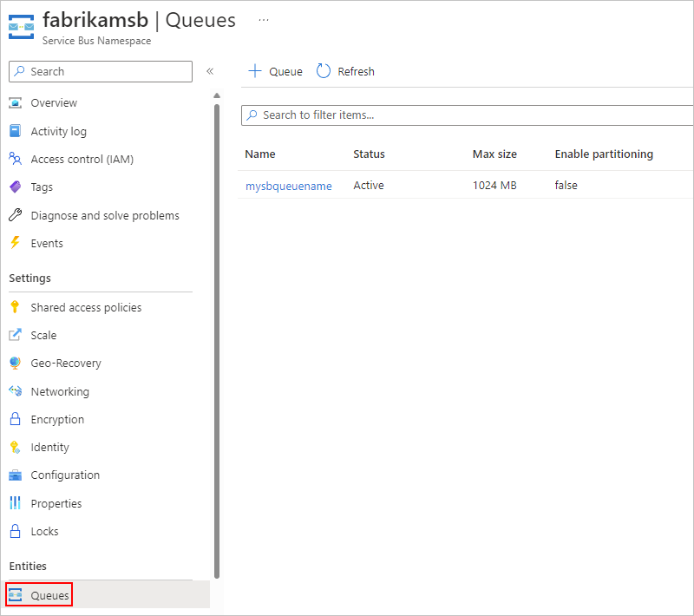Click the Locks padlock icon

pyautogui.click(x=16, y=531)
